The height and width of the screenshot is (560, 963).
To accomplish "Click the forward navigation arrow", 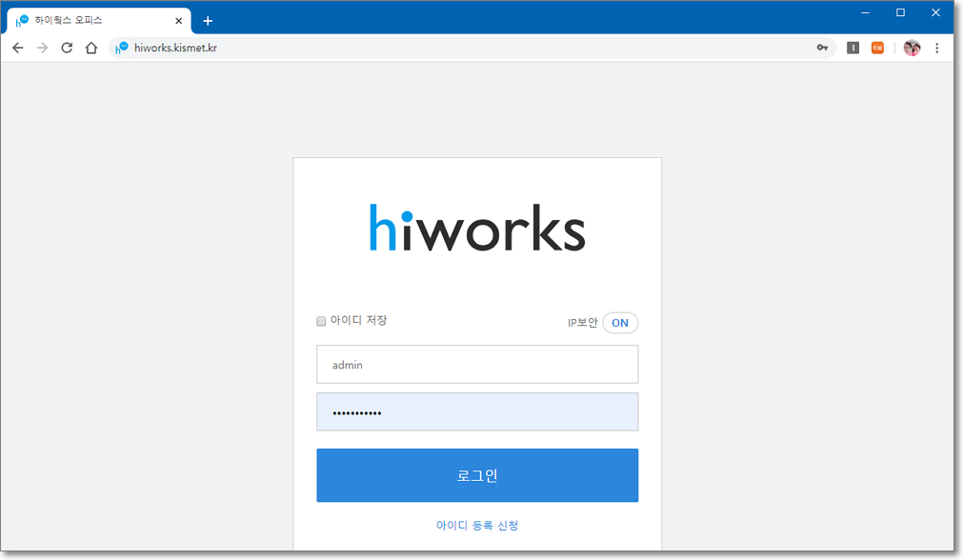I will click(42, 48).
